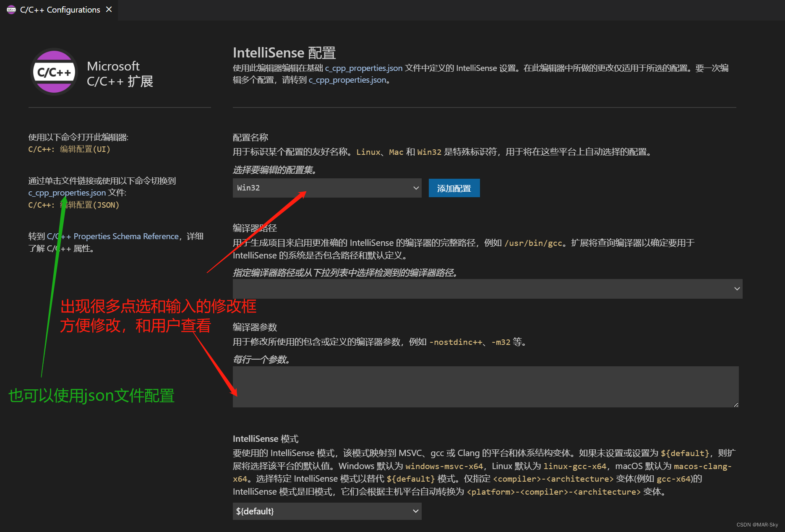Open c_cpp_properties.json link in left sidebar

tap(67, 193)
